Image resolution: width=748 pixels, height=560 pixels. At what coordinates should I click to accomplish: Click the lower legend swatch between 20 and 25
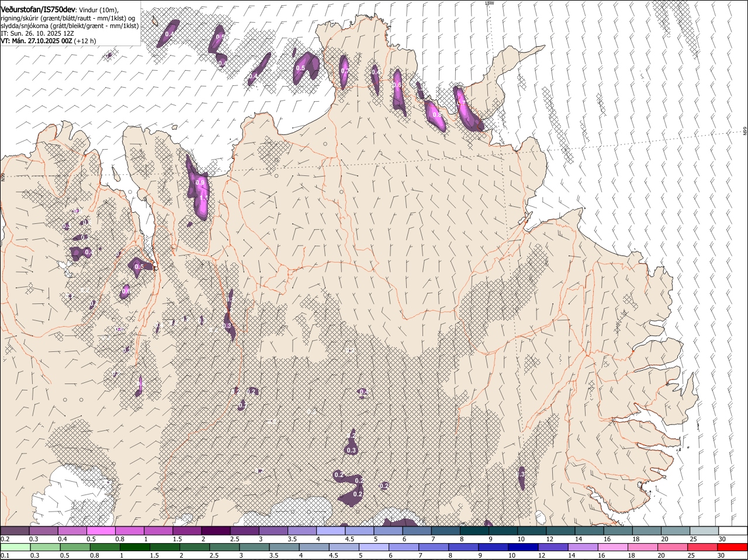(673, 547)
